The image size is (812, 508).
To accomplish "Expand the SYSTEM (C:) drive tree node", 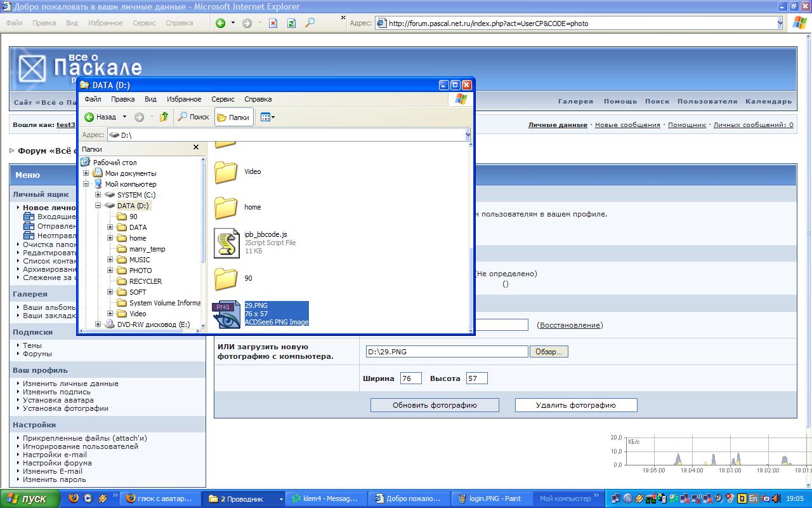I will pos(98,195).
